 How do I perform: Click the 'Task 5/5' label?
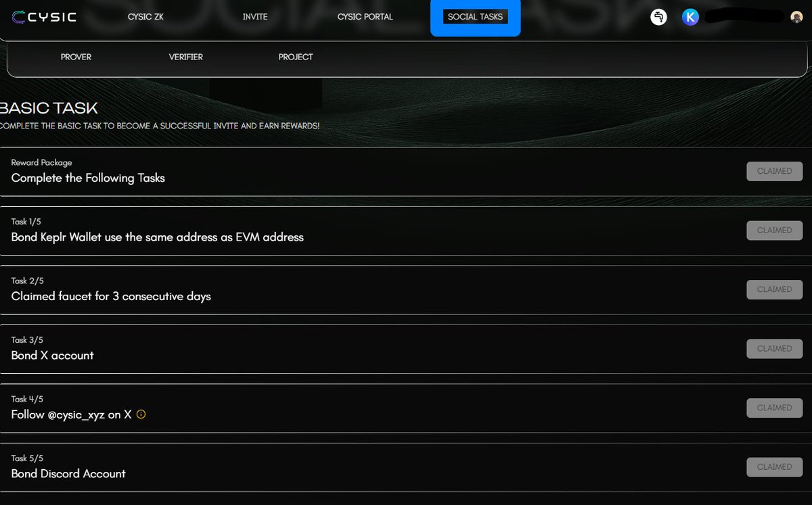pos(27,458)
